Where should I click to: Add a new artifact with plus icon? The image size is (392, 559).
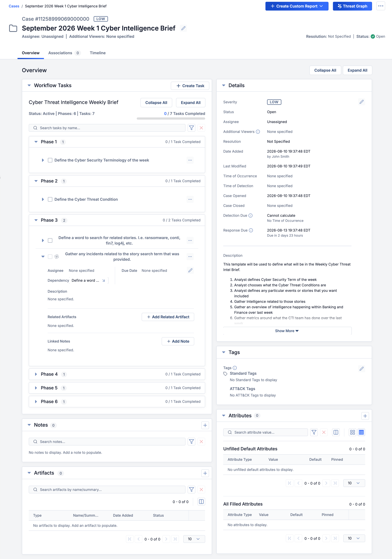(205, 473)
